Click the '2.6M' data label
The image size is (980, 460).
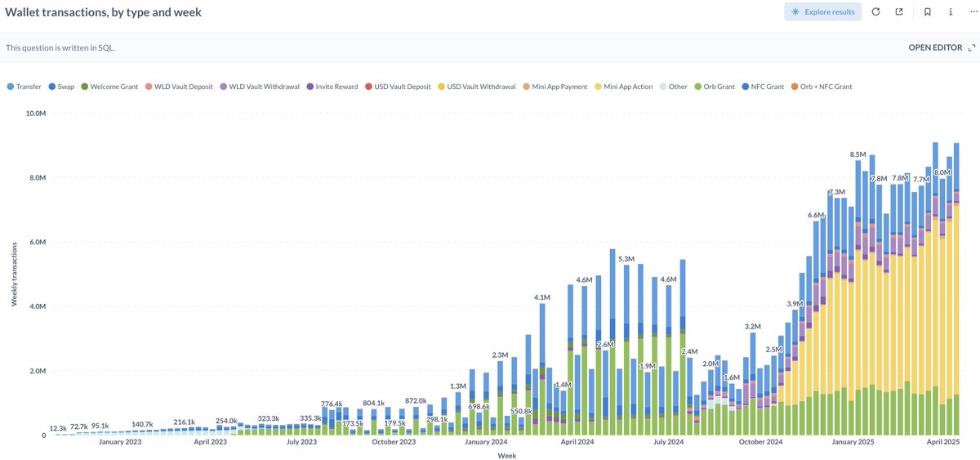click(605, 345)
